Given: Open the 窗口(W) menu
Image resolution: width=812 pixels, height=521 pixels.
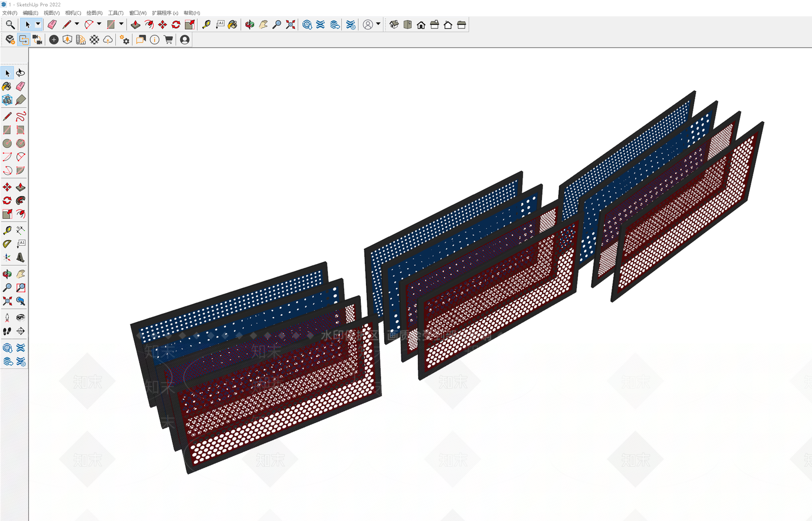Looking at the screenshot, I should click(138, 13).
